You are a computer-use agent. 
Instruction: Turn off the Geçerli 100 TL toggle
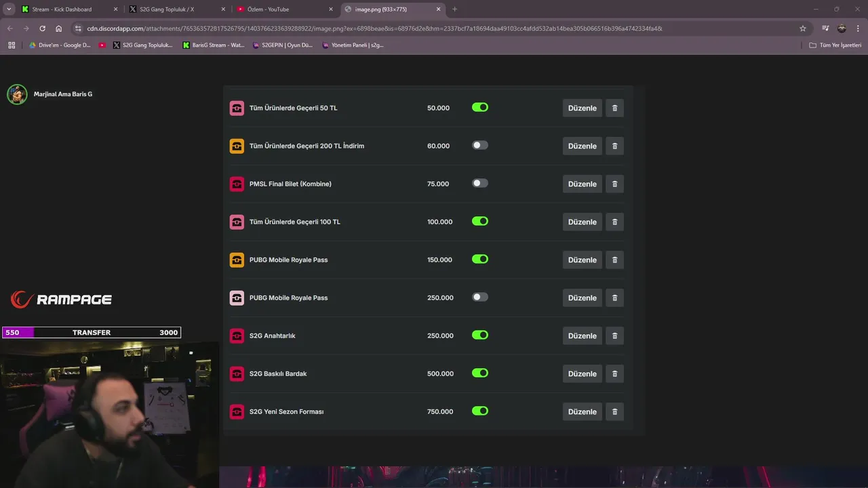click(480, 221)
